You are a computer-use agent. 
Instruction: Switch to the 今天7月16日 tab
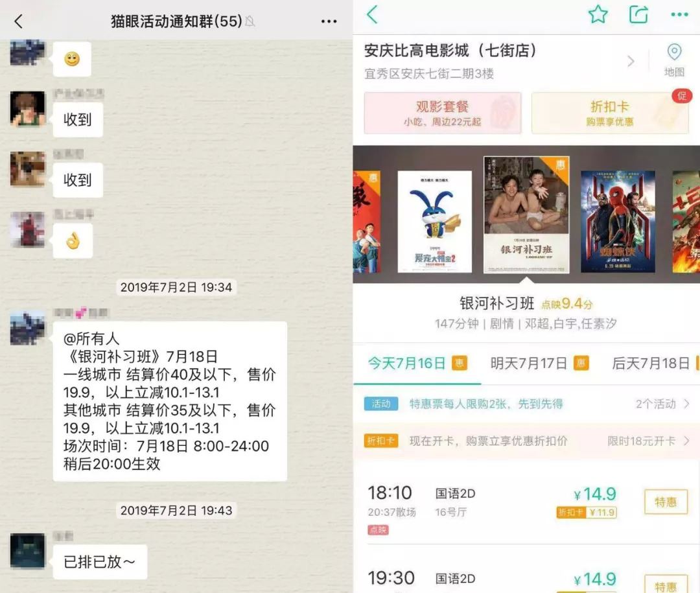[417, 364]
